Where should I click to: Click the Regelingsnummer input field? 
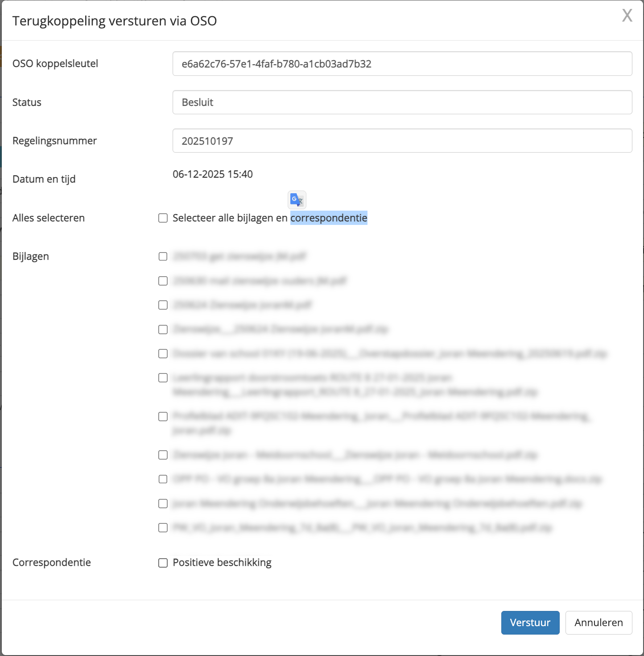point(402,141)
